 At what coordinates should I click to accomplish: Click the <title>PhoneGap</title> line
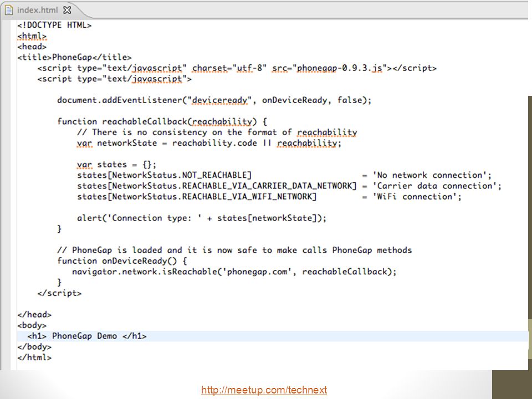74,57
